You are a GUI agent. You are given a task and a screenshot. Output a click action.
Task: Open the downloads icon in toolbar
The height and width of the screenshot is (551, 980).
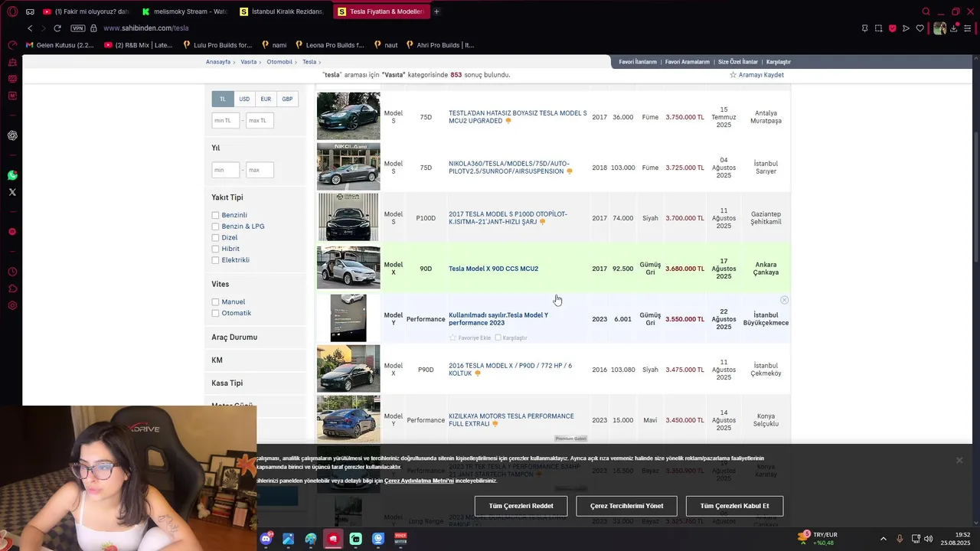click(x=954, y=28)
